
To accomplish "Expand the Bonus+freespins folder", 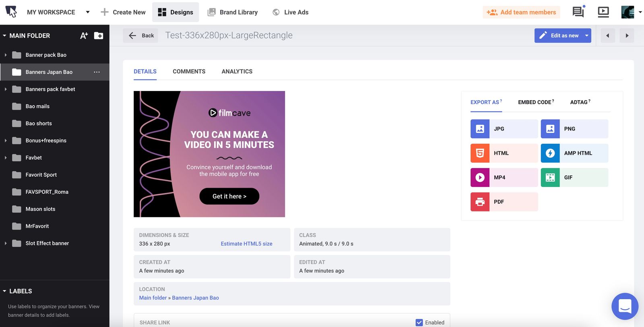I will 6,141.
